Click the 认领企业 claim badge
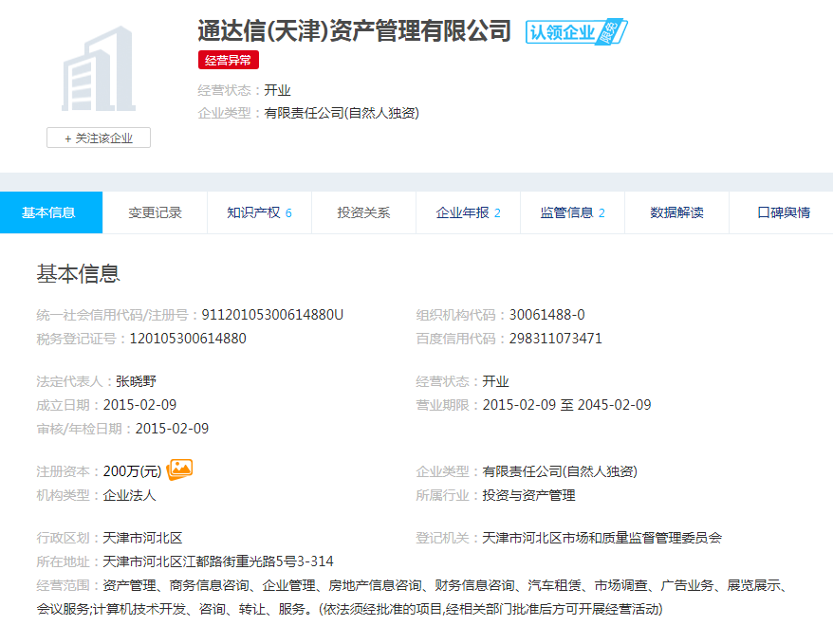The height and width of the screenshot is (644, 833). [x=576, y=32]
